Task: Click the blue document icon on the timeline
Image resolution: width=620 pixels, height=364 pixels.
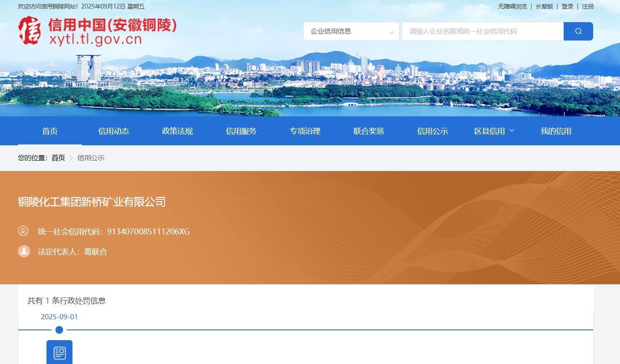Action: click(x=59, y=352)
